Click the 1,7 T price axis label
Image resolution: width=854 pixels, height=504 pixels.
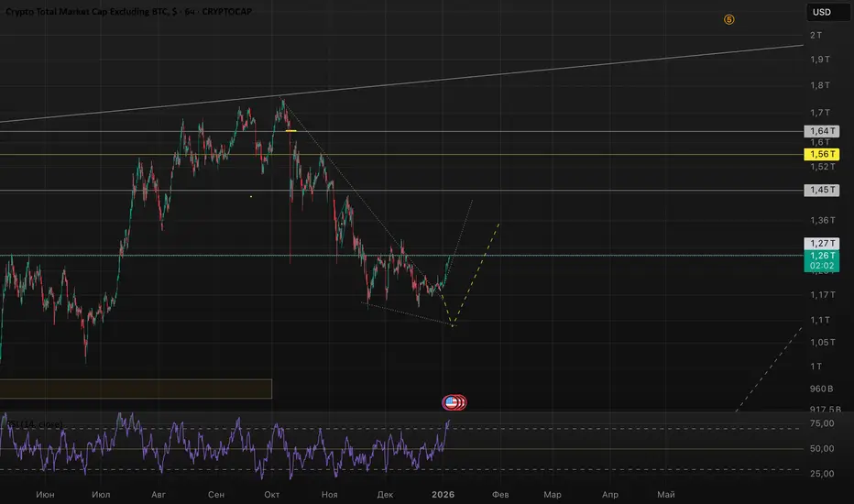pyautogui.click(x=820, y=112)
